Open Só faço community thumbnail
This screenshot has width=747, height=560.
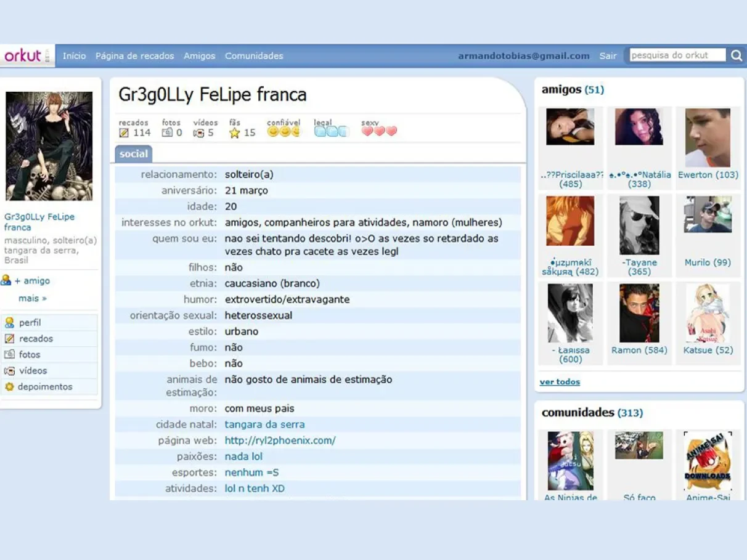click(x=639, y=445)
